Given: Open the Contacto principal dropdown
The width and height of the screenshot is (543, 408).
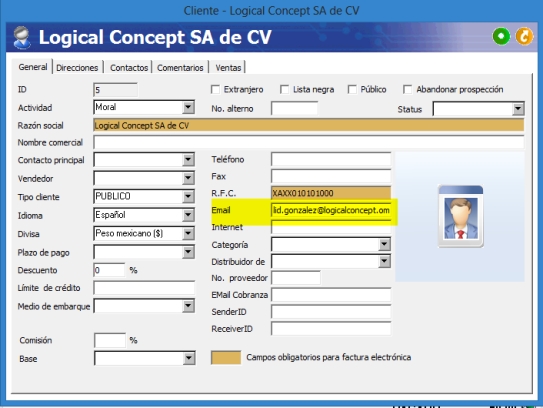Looking at the screenshot, I should tap(188, 160).
